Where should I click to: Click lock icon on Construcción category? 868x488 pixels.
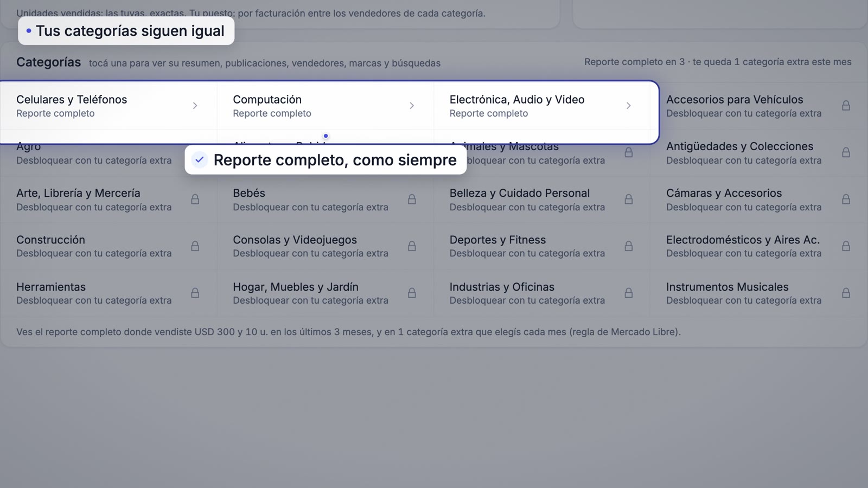pos(195,246)
